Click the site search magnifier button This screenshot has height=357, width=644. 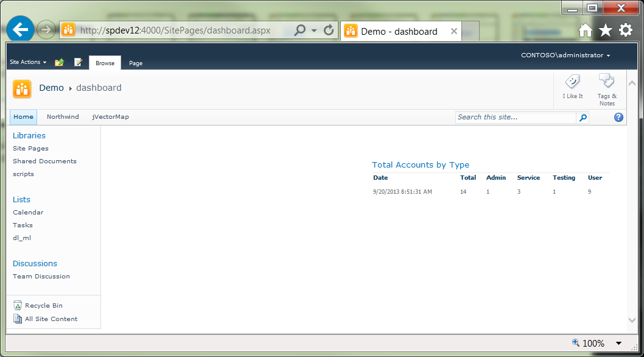pos(583,118)
